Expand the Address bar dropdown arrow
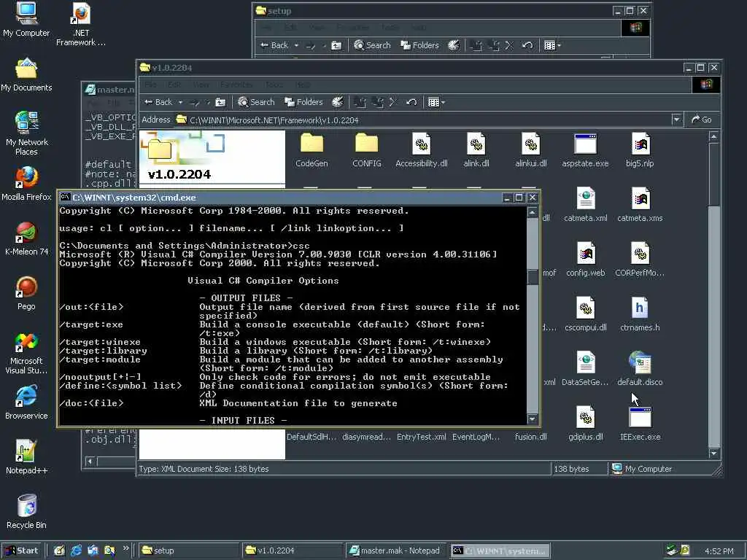Image resolution: width=747 pixels, height=560 pixels. tap(676, 120)
